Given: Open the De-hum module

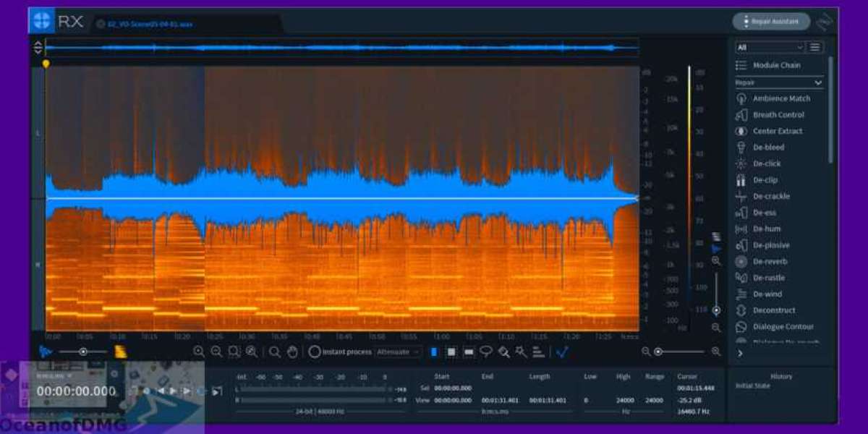Looking at the screenshot, I should (766, 229).
